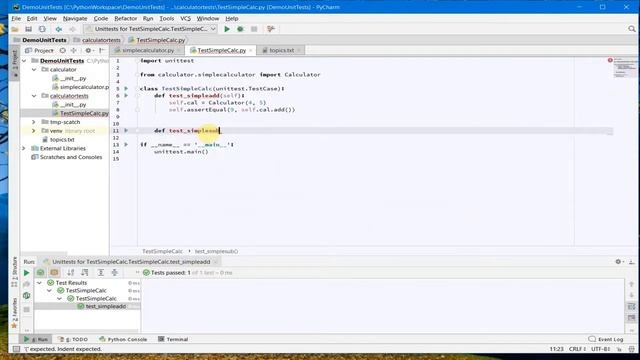Hide the Project tool window
The image size is (640, 360).
click(102, 50)
